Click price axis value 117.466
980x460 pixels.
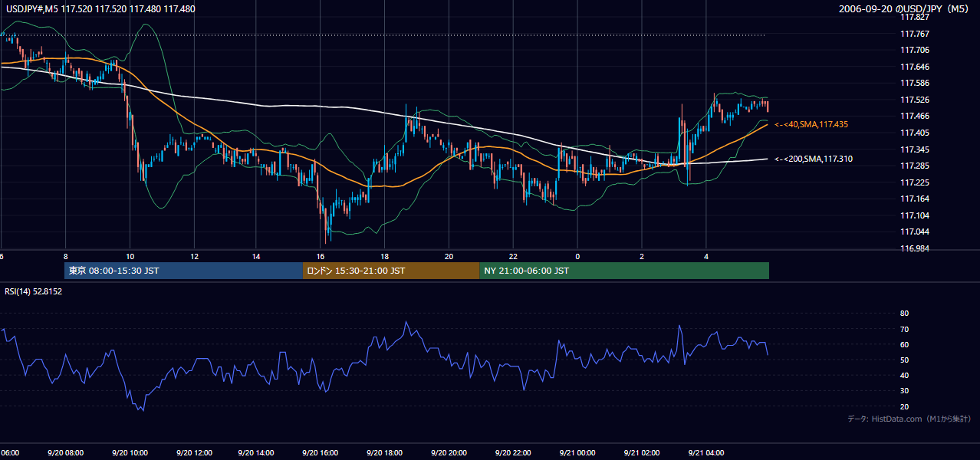point(914,116)
